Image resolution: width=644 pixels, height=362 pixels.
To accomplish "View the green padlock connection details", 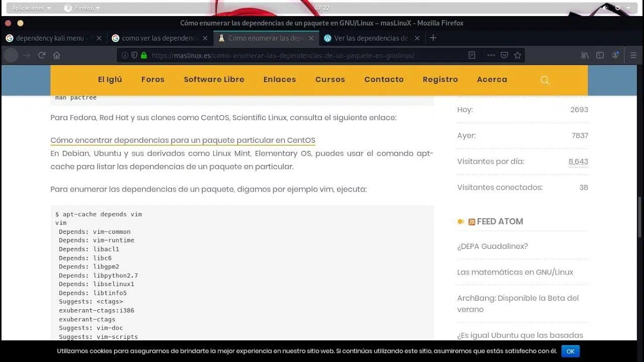I will click(x=144, y=55).
